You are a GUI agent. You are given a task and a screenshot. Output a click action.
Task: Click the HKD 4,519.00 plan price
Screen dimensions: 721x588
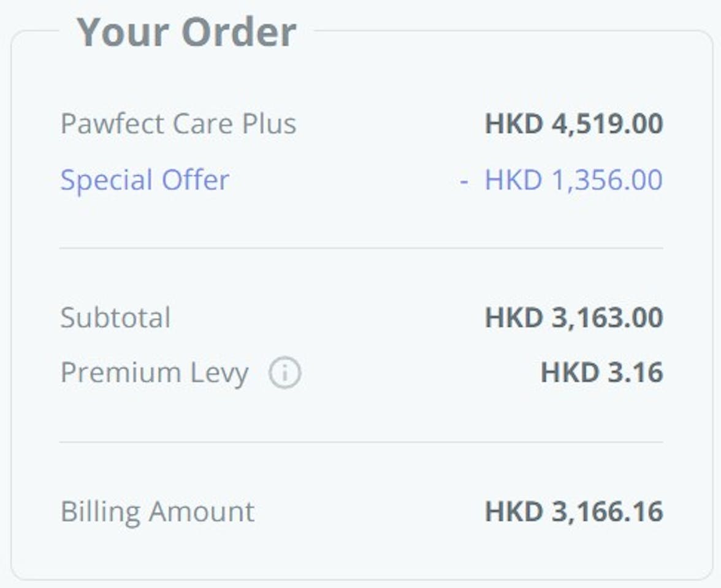[x=574, y=124]
